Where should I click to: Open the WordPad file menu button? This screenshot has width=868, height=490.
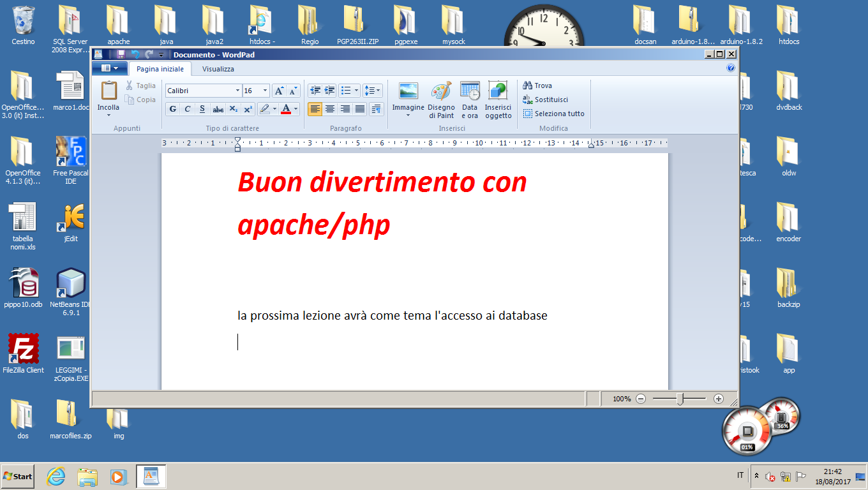pyautogui.click(x=110, y=68)
